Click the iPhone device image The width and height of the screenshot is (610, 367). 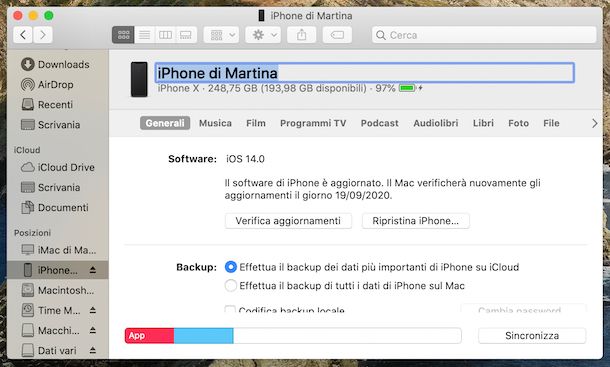(x=139, y=79)
